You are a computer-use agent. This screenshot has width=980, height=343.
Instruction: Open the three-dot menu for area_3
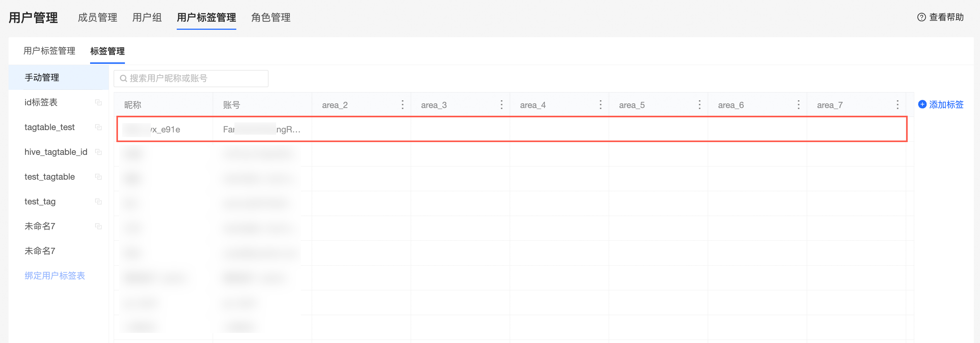(502, 105)
